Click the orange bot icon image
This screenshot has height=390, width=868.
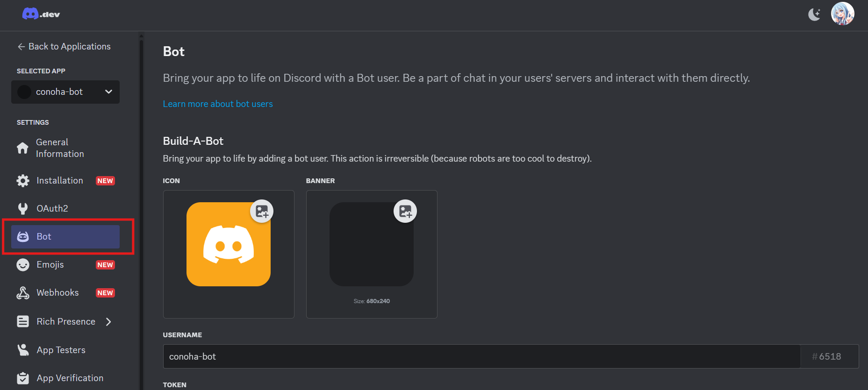[x=229, y=244]
